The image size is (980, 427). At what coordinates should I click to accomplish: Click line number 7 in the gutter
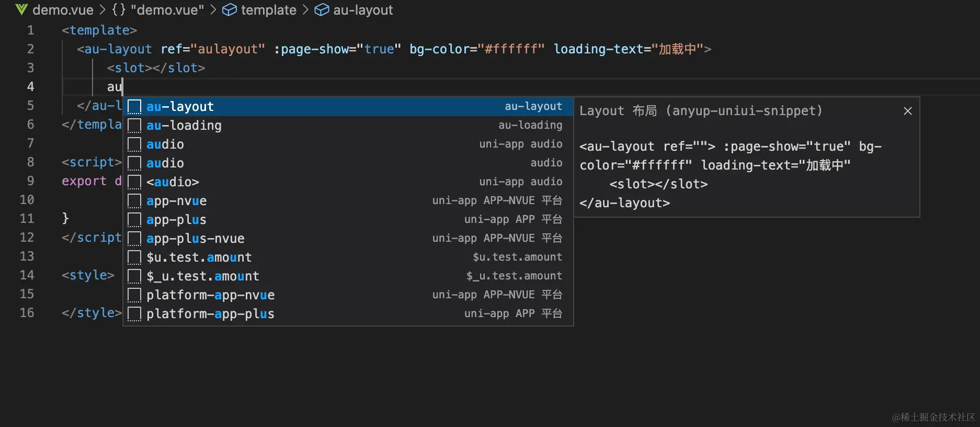[x=30, y=143]
